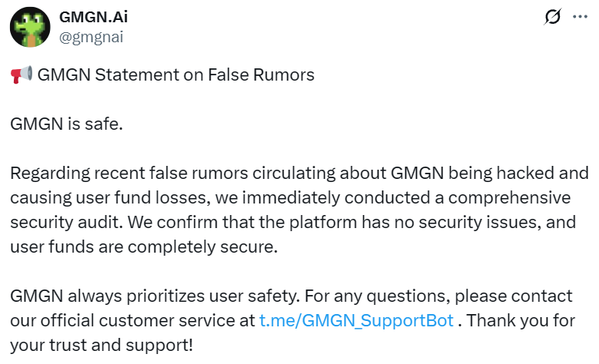Screen dimensions: 599x364
Task: Click the red megaphone emoji
Action: click(x=21, y=75)
